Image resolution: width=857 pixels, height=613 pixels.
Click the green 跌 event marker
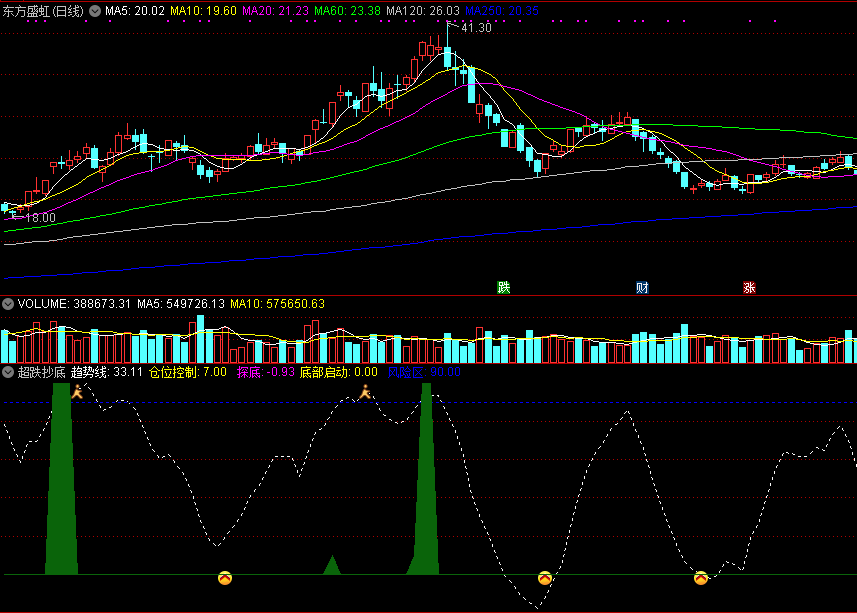coord(503,287)
